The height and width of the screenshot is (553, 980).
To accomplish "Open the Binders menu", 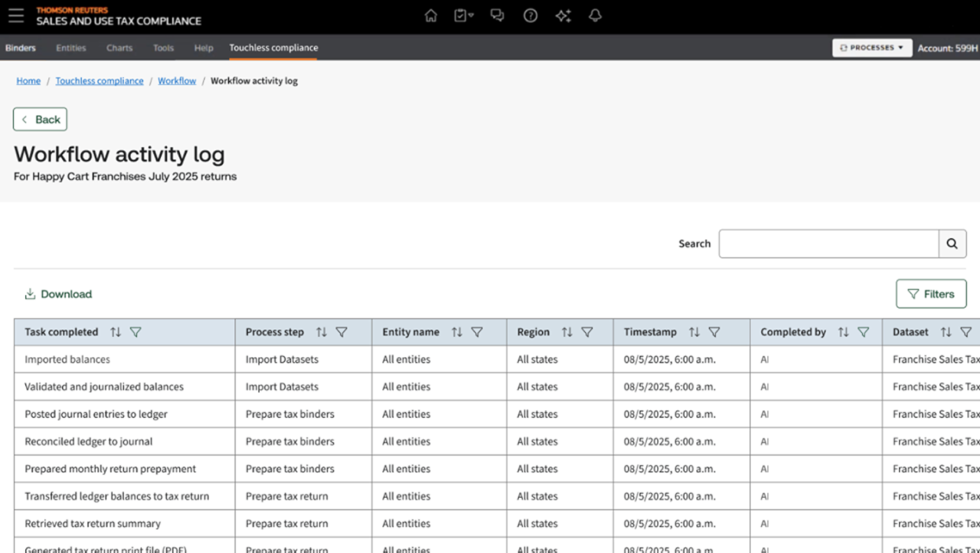I will pos(21,47).
